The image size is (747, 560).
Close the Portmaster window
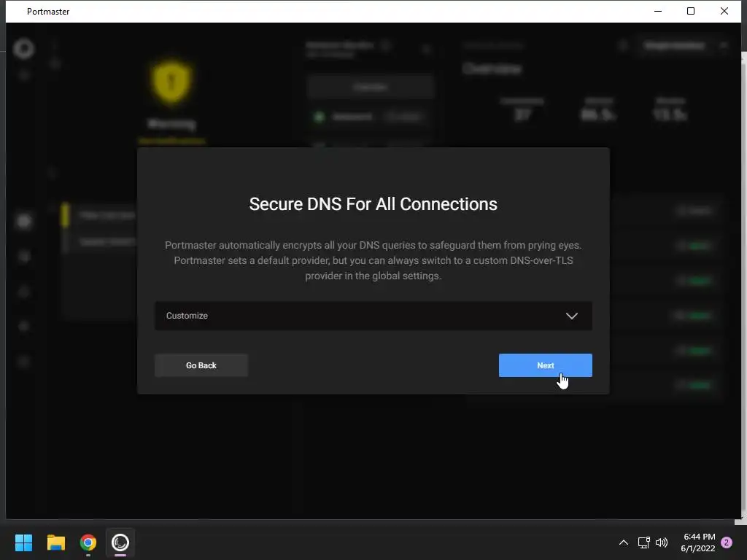point(724,11)
